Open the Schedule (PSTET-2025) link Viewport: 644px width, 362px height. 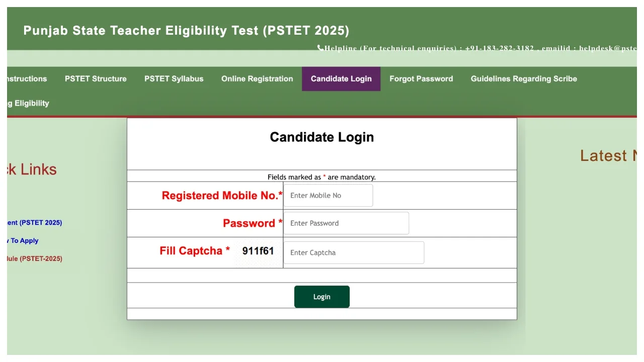(x=31, y=258)
